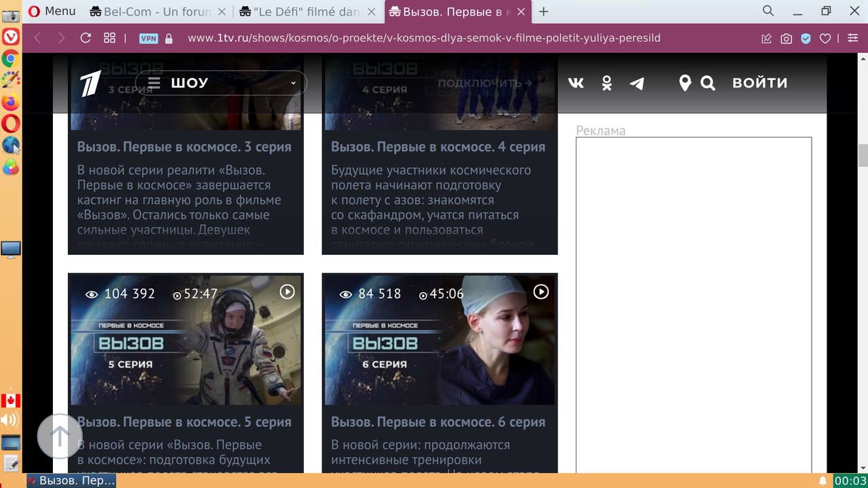Viewport: 868px width, 488px height.
Task: Open the paintbrush drawing app in dock
Action: click(10, 80)
